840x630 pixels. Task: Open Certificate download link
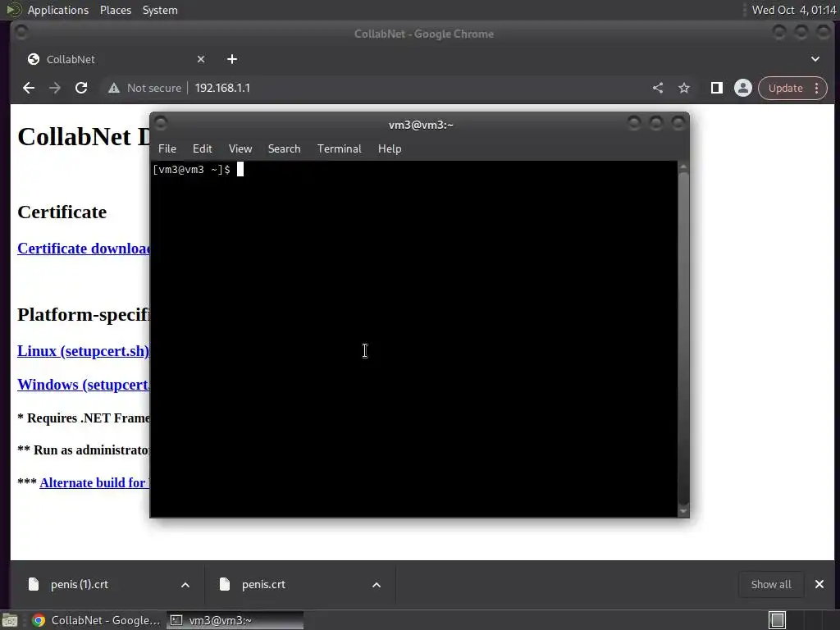click(x=84, y=249)
